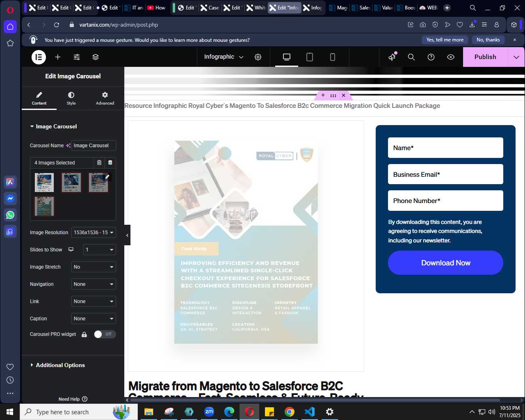Screen dimensions: 525x420
Task: Open the Structure layers icon
Action: click(96, 57)
